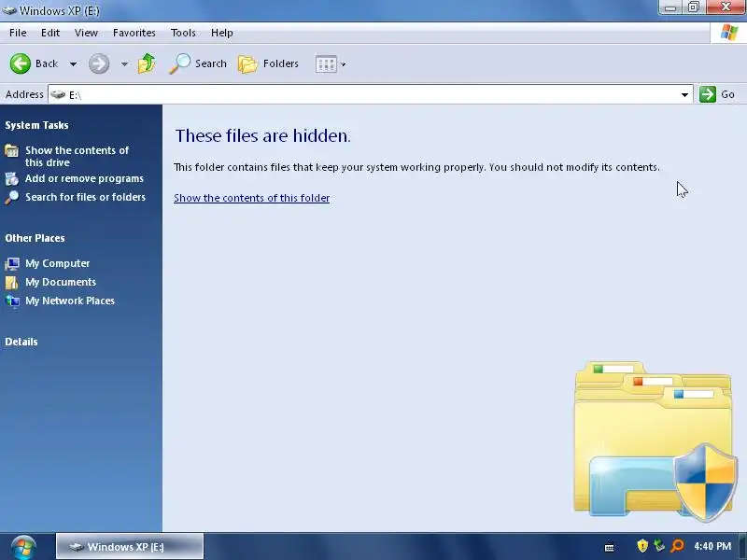This screenshot has width=747, height=560.
Task: Open the Favorites menu
Action: [x=134, y=33]
